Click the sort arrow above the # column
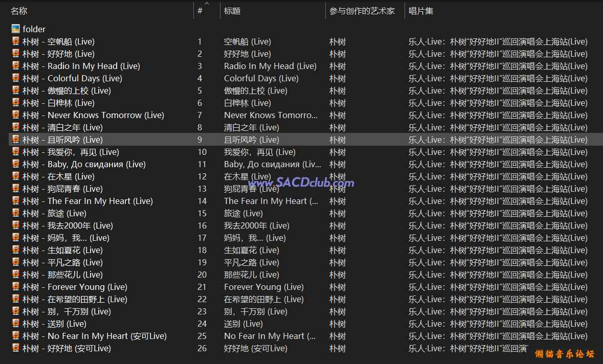The image size is (603, 364). point(207,4)
